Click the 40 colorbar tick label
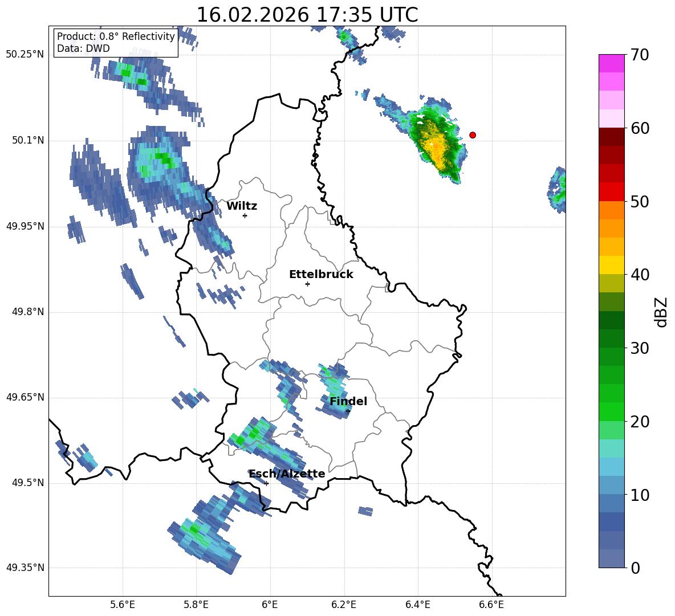Viewport: 675px width, 616px height. click(640, 275)
